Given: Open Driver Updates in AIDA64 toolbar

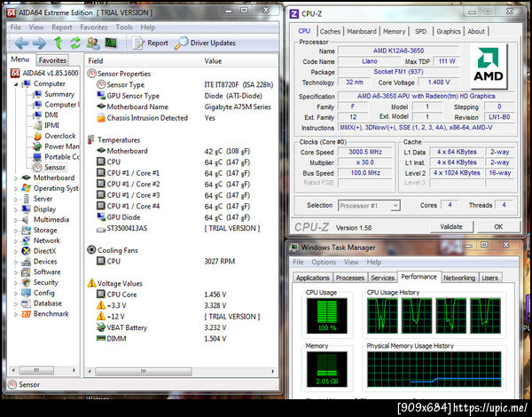Looking at the screenshot, I should [206, 43].
